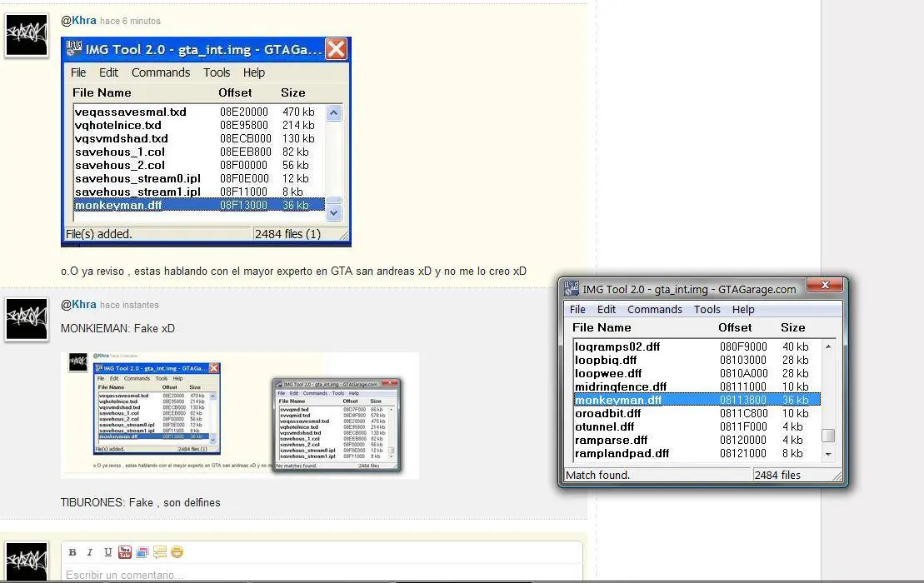The width and height of the screenshot is (924, 583).
Task: Apply bold formatting in the comment editor
Action: pos(72,552)
